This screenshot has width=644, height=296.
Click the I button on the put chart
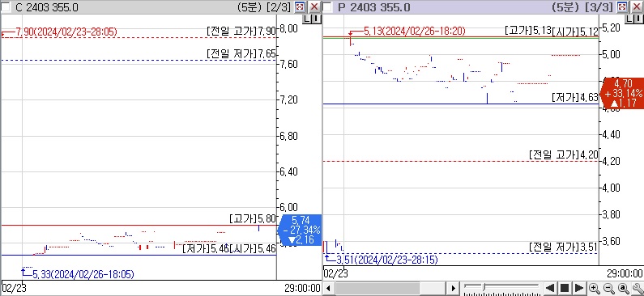click(x=638, y=19)
